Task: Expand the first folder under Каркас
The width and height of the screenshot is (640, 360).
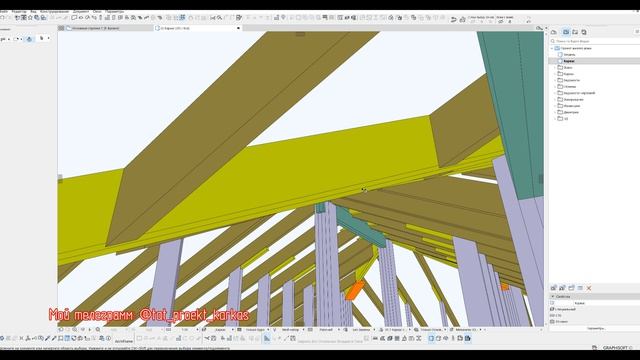Action: pyautogui.click(x=555, y=67)
